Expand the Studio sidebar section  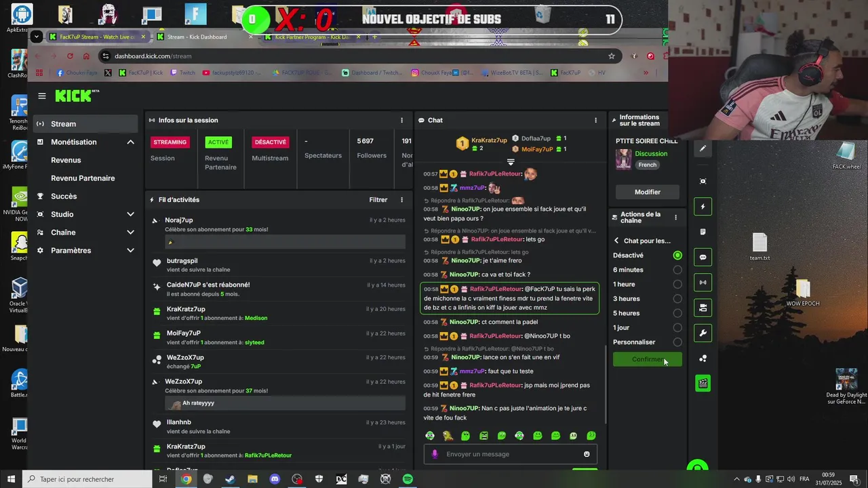point(130,214)
